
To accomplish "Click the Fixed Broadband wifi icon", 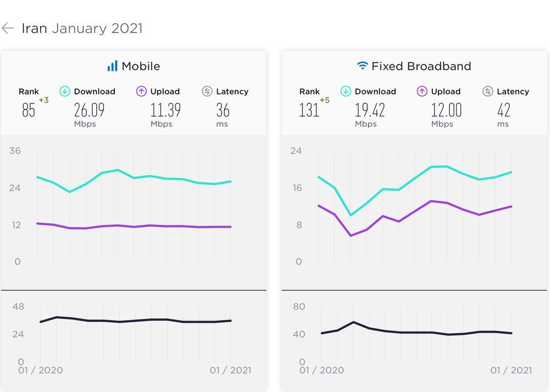I will [362, 67].
